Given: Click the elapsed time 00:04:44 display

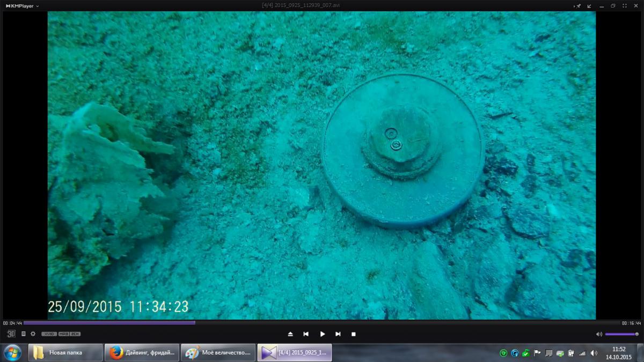Looking at the screenshot, I should click(x=12, y=323).
